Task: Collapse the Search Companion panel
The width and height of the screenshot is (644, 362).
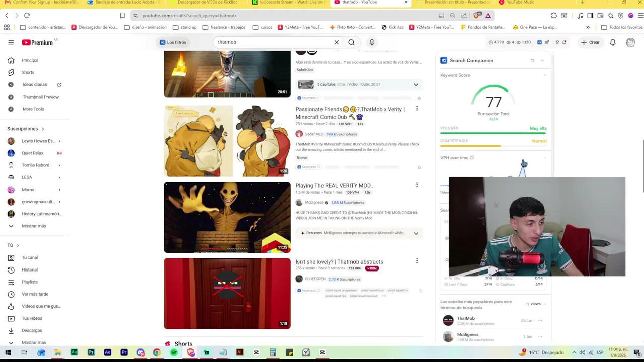Action: [x=542, y=60]
